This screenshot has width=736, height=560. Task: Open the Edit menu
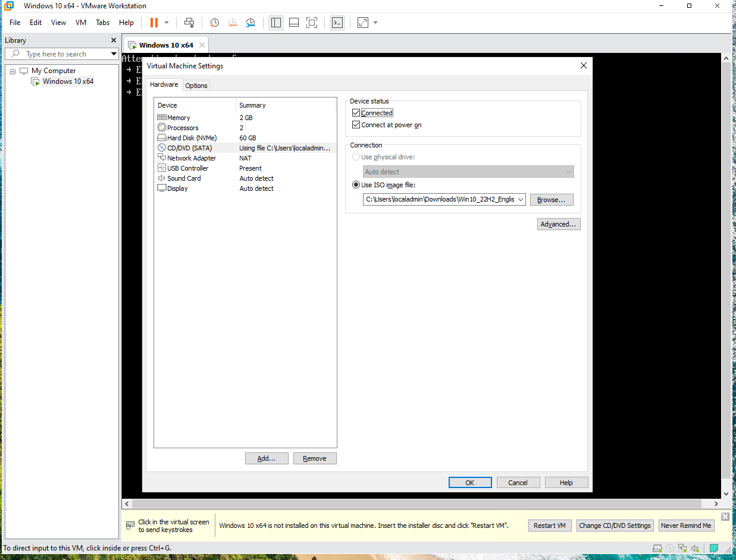36,23
